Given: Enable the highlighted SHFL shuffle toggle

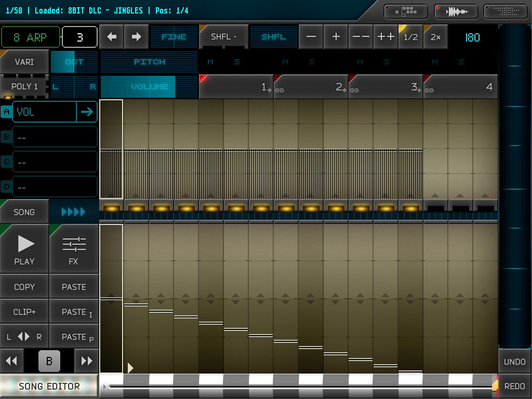Looking at the screenshot, I should (x=274, y=37).
